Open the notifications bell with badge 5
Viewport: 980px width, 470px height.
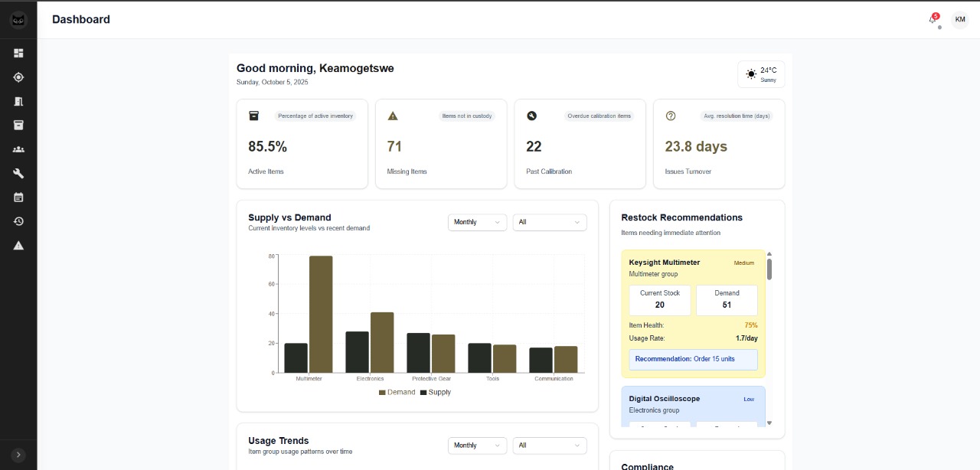coord(931,20)
